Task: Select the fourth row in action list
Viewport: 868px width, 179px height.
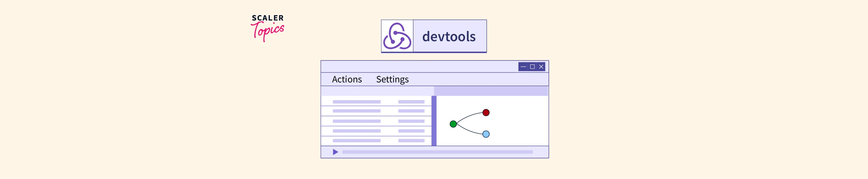Action: pyautogui.click(x=376, y=131)
